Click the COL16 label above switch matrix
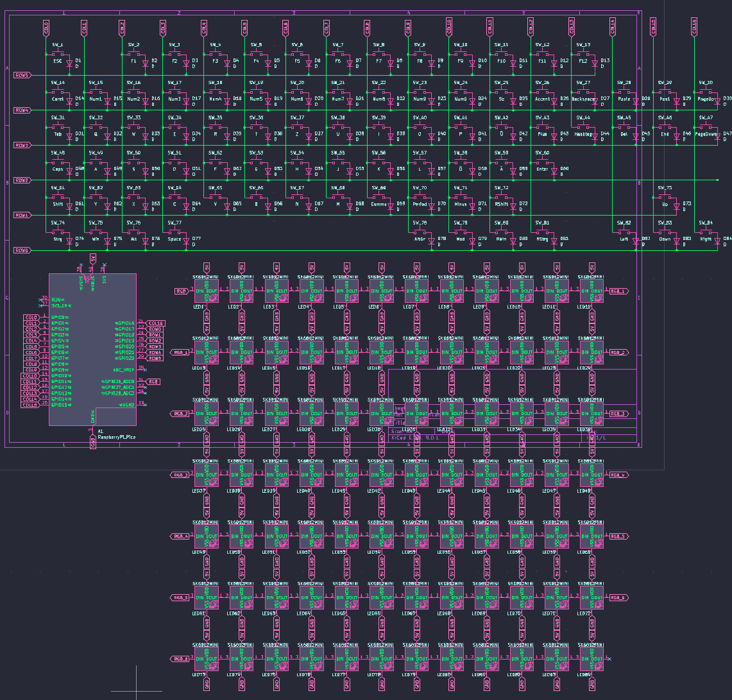 (x=694, y=27)
